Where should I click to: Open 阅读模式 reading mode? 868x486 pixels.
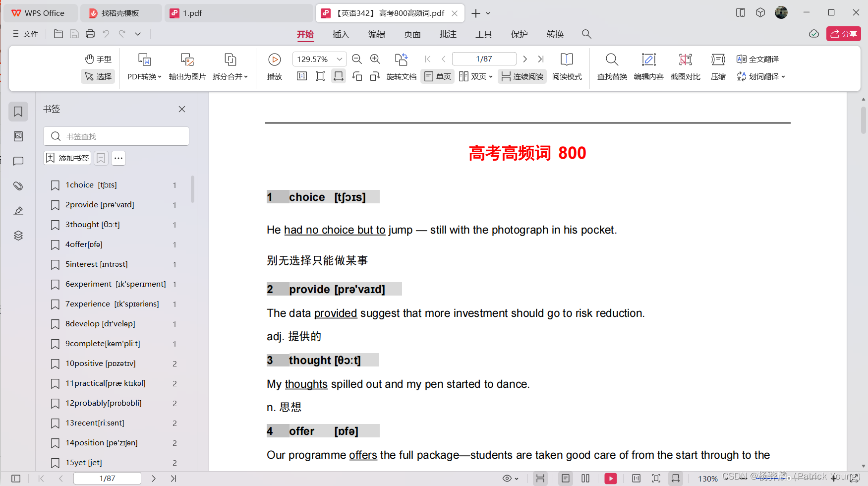(567, 67)
